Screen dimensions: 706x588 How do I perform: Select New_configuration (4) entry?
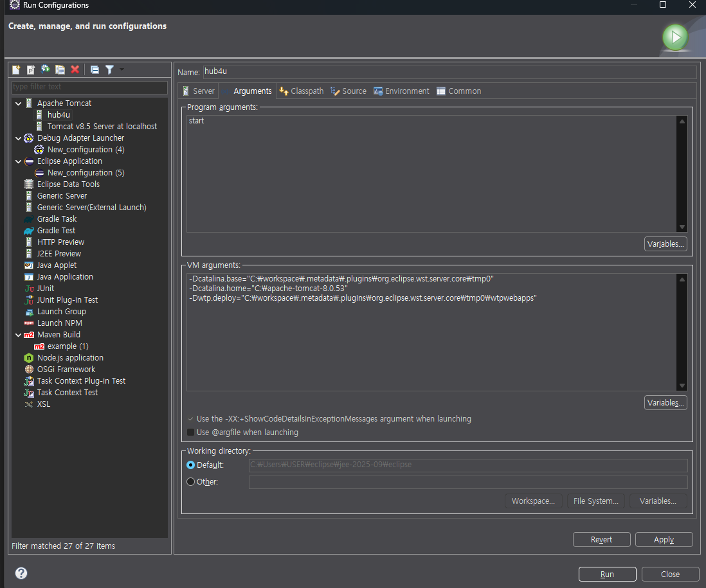click(x=86, y=149)
